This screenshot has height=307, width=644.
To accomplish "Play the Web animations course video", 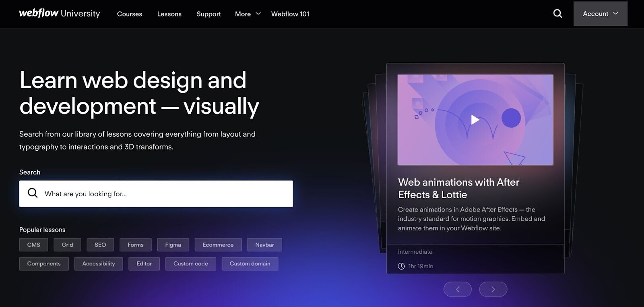I will coord(475,120).
